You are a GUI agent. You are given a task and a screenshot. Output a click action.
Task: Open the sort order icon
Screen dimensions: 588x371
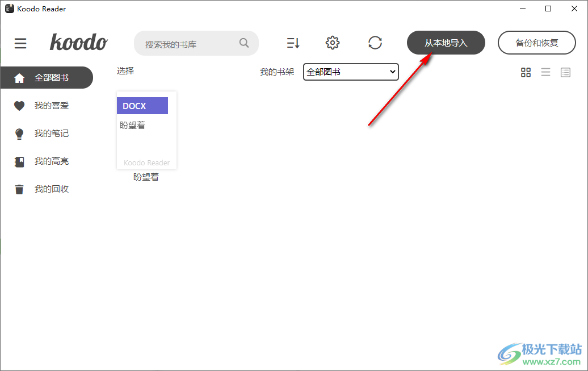[293, 43]
